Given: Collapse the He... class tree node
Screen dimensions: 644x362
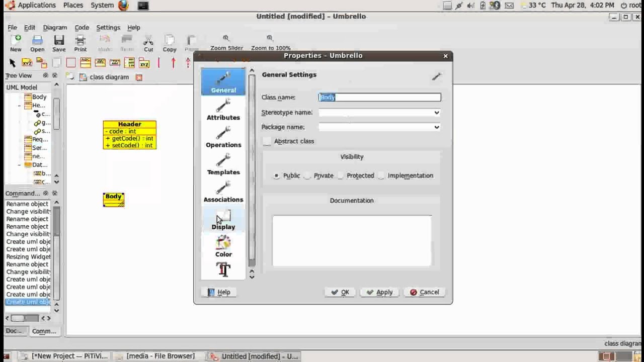Looking at the screenshot, I should (19, 106).
